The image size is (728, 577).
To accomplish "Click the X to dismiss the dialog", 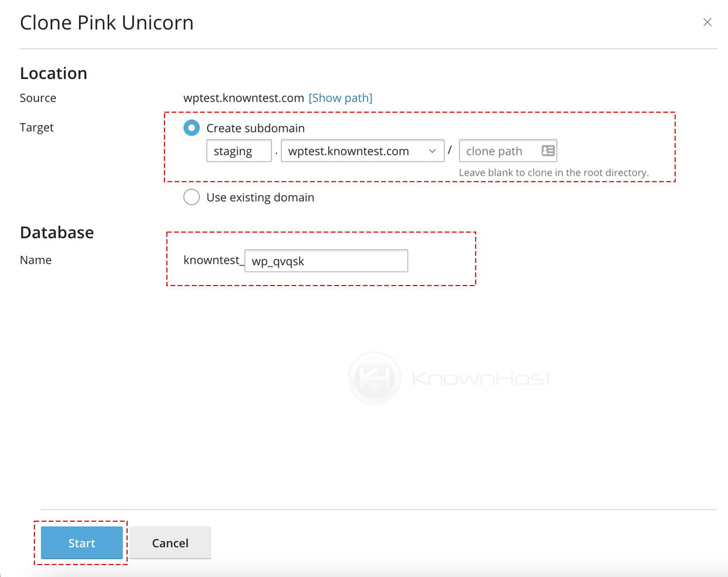I will (x=707, y=22).
